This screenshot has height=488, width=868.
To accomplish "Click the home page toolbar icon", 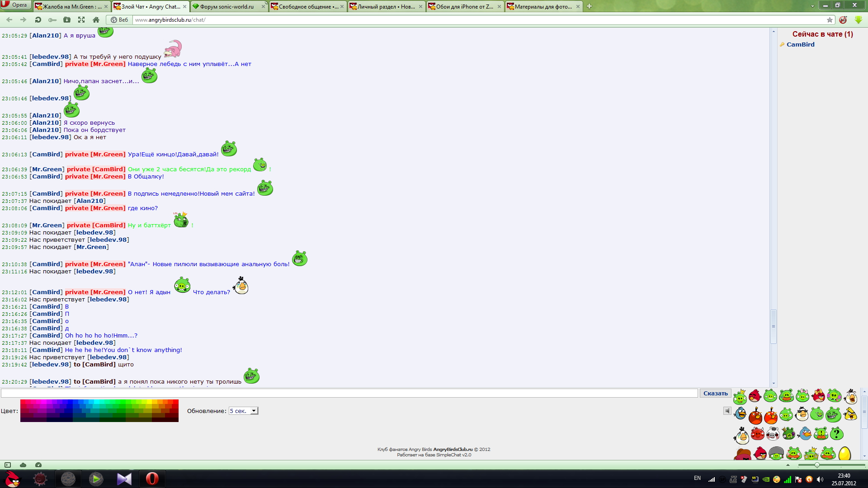I will click(96, 20).
